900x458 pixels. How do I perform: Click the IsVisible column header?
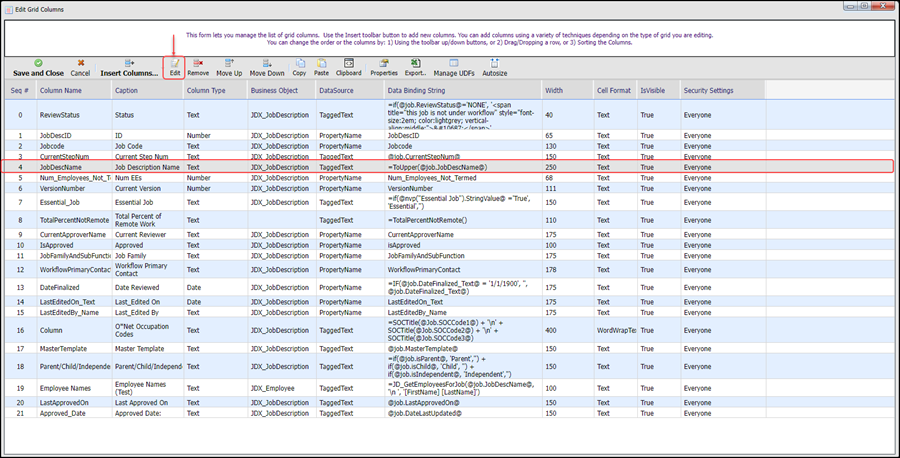pyautogui.click(x=658, y=90)
